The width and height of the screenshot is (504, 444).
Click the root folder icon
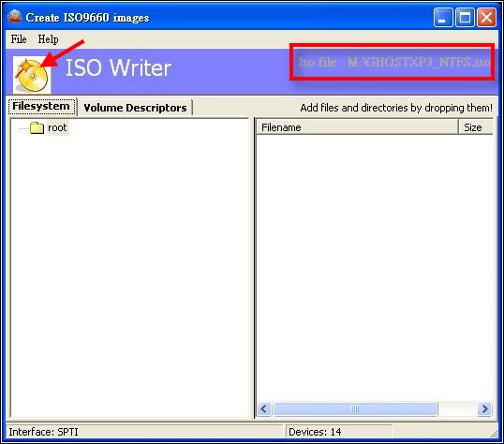(37, 128)
